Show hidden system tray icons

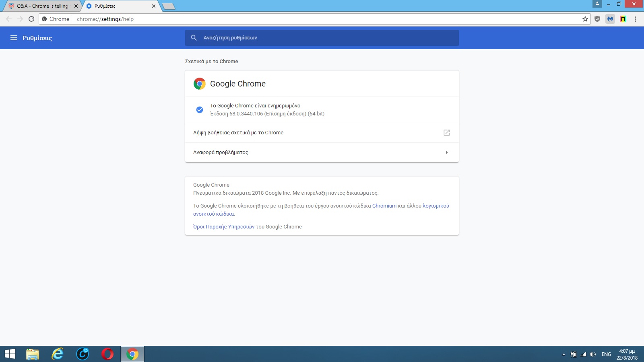pos(563,354)
